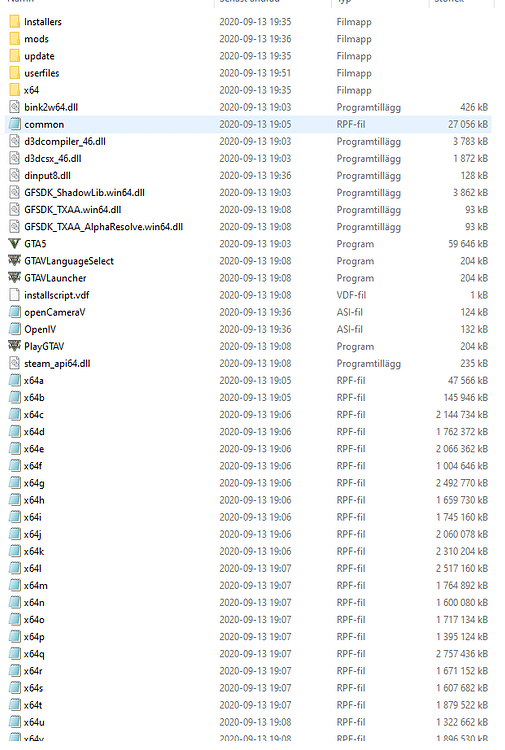The image size is (505, 750).
Task: Click the d3dcsx_46.dll file icon
Action: [x=15, y=158]
